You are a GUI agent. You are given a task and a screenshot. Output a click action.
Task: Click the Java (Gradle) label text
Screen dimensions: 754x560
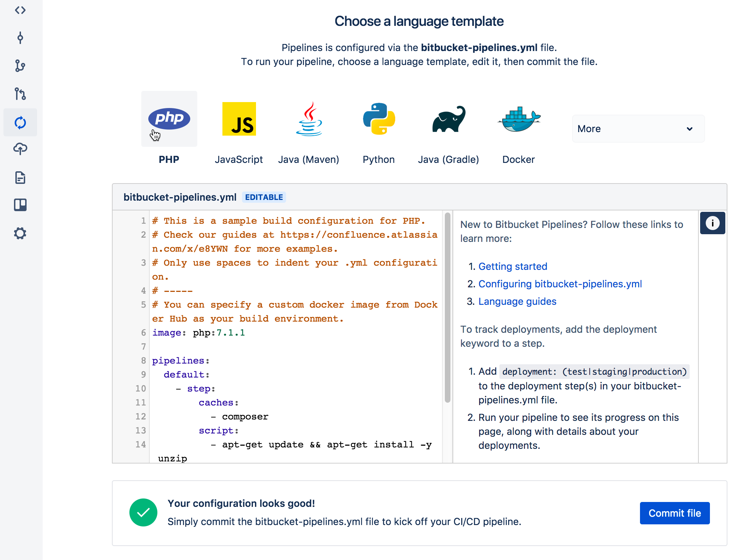pyautogui.click(x=449, y=159)
